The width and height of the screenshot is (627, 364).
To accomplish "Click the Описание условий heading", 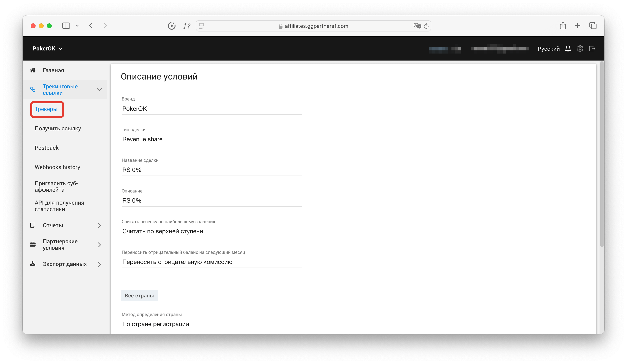I will coord(159,76).
